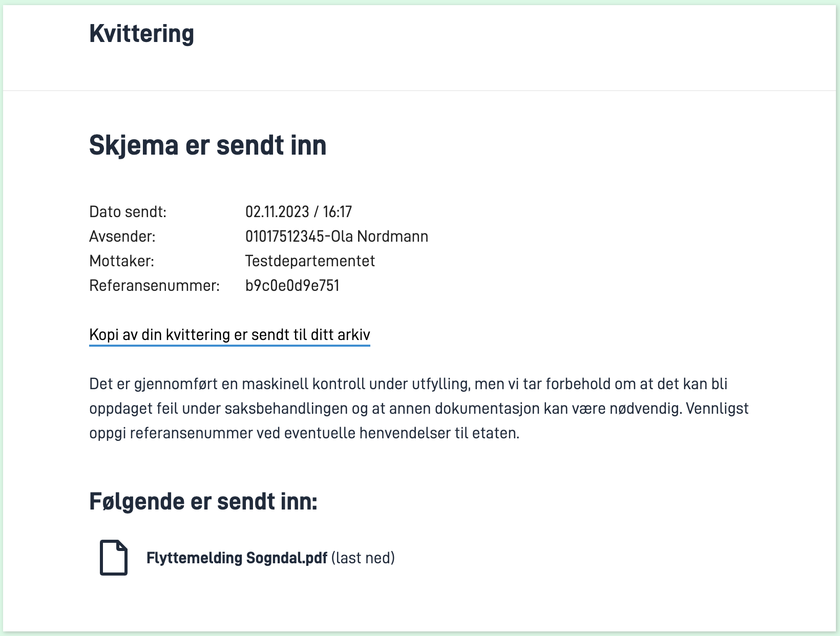The height and width of the screenshot is (636, 840).
Task: Click the sent time 16:17
Action: [x=337, y=212]
